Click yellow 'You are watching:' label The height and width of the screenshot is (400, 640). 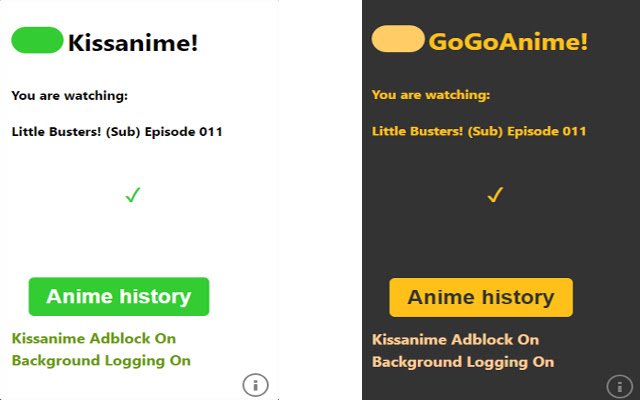coord(431,95)
